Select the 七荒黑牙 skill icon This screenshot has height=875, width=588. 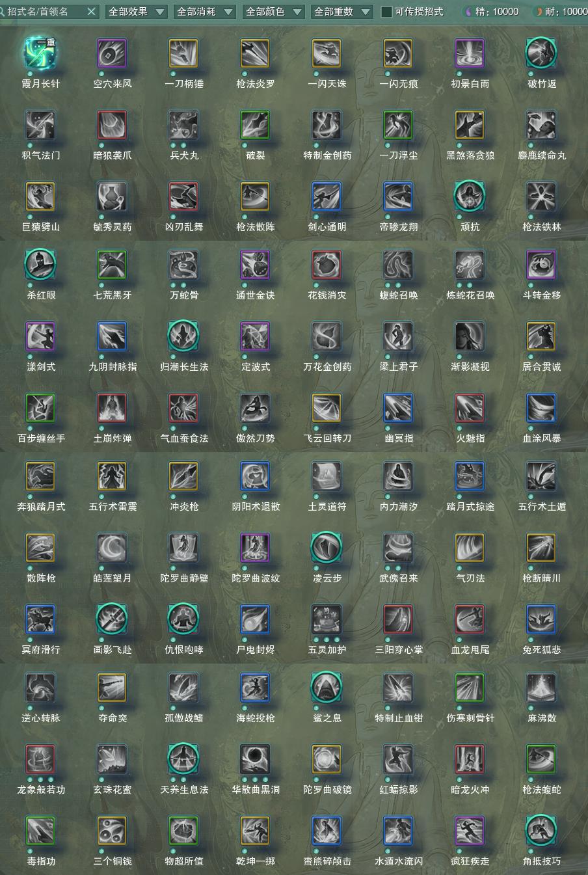(112, 265)
